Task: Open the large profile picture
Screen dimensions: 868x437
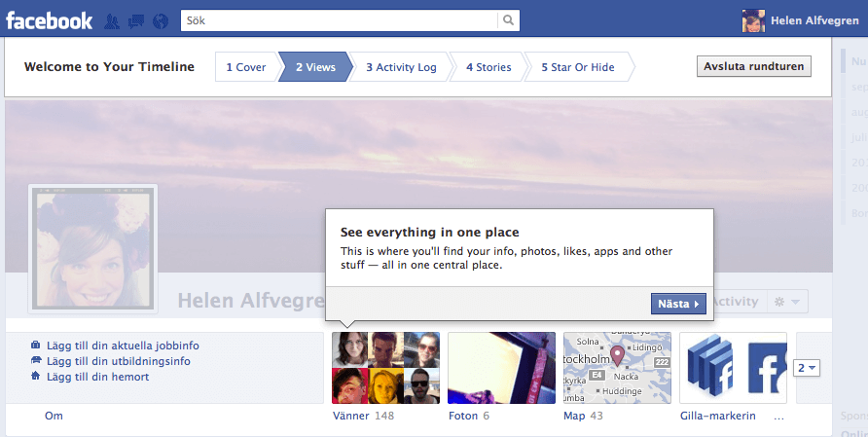Action: click(93, 248)
